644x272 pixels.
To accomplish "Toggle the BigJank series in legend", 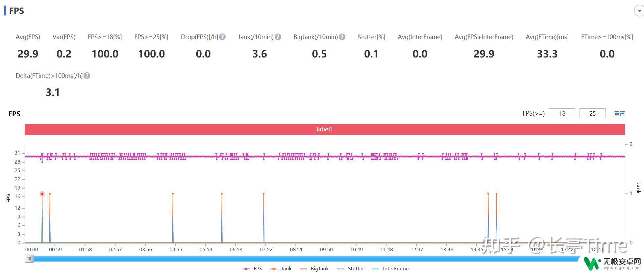I will coord(314,269).
